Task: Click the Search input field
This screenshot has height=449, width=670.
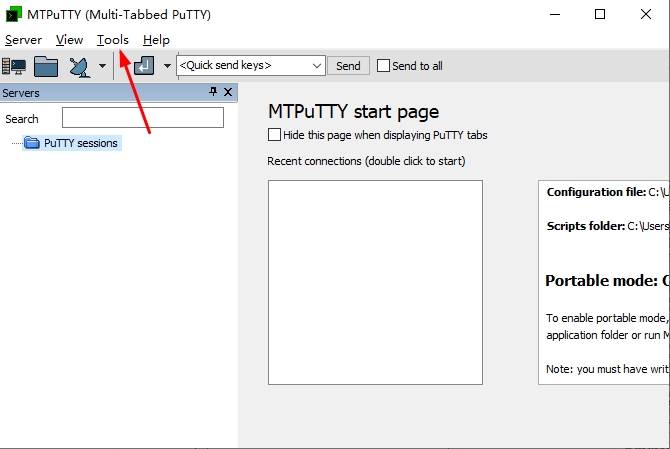Action: point(142,118)
